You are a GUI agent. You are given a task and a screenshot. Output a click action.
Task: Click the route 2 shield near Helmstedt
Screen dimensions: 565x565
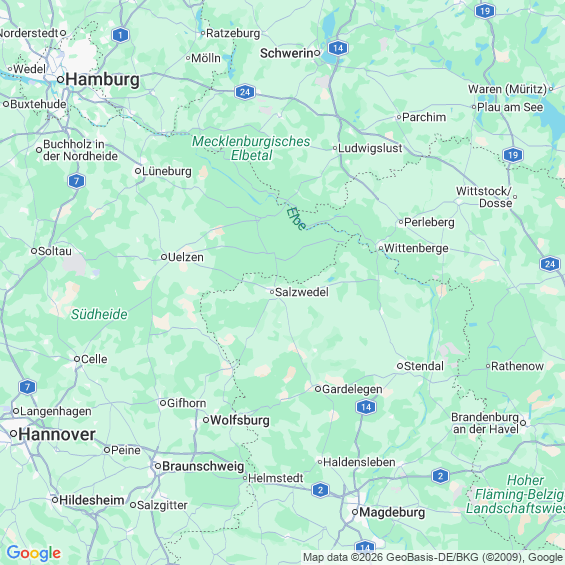[320, 490]
